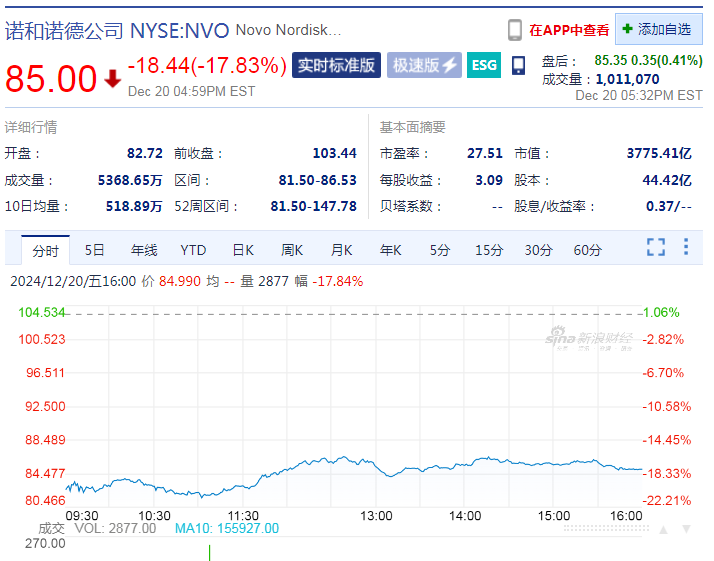Click VOL: 2877.00 label
Viewport: 714px width, 561px height.
pos(115,528)
